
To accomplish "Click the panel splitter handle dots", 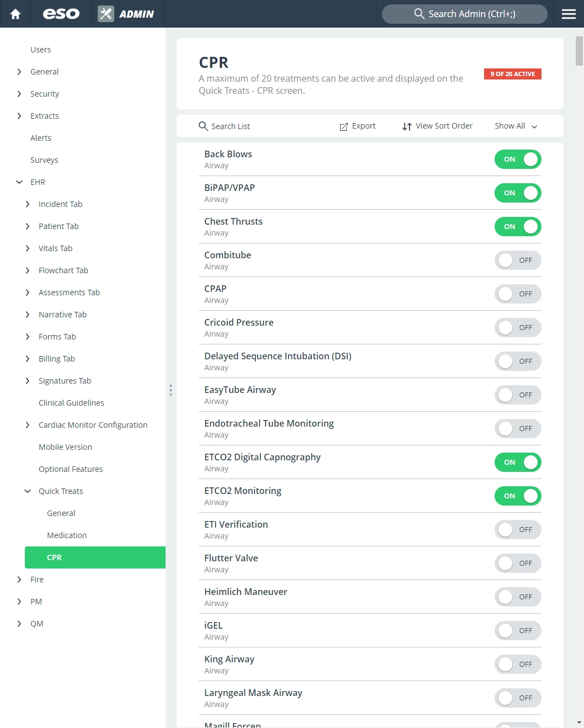I will [x=171, y=390].
